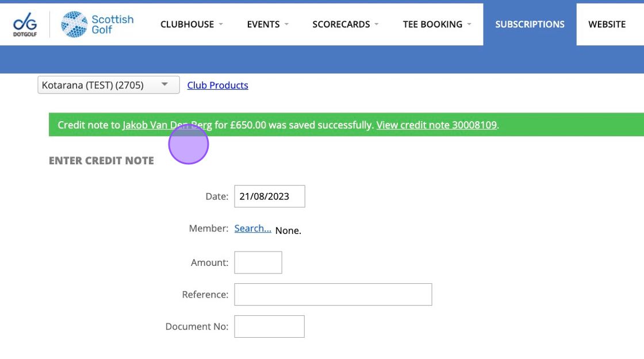Expand the Clubhouse dropdown arrow

point(221,24)
